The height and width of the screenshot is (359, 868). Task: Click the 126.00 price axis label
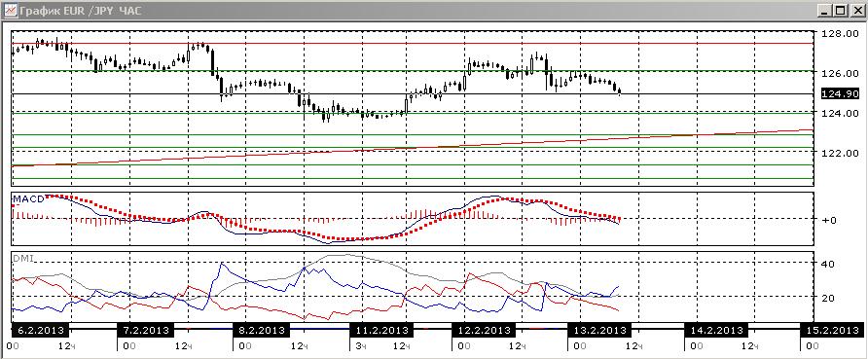[x=842, y=73]
